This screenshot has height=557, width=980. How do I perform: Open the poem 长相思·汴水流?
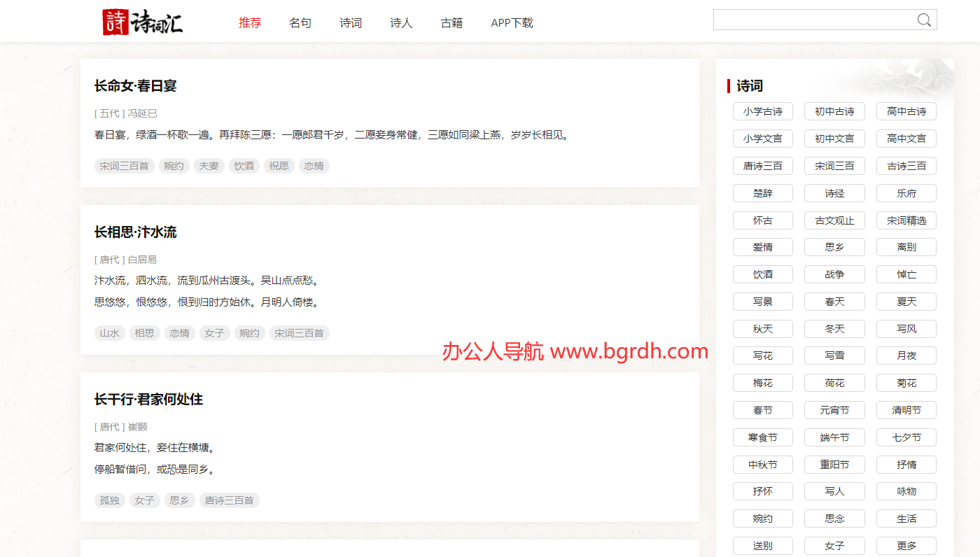coord(136,232)
